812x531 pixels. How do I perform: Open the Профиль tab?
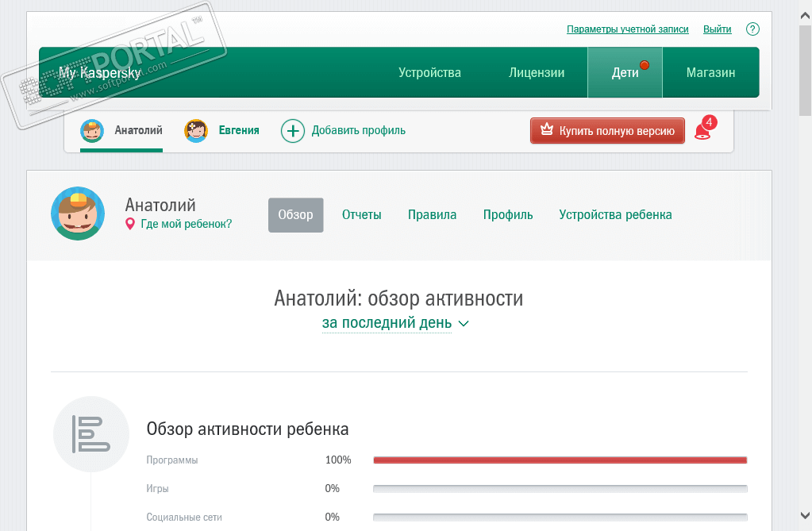[508, 215]
